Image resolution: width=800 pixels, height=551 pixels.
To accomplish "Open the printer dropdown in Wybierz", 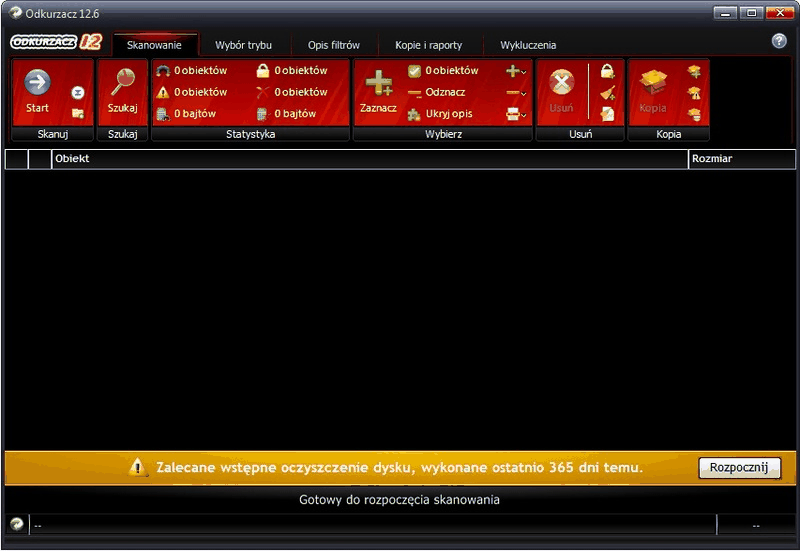I will click(x=516, y=114).
